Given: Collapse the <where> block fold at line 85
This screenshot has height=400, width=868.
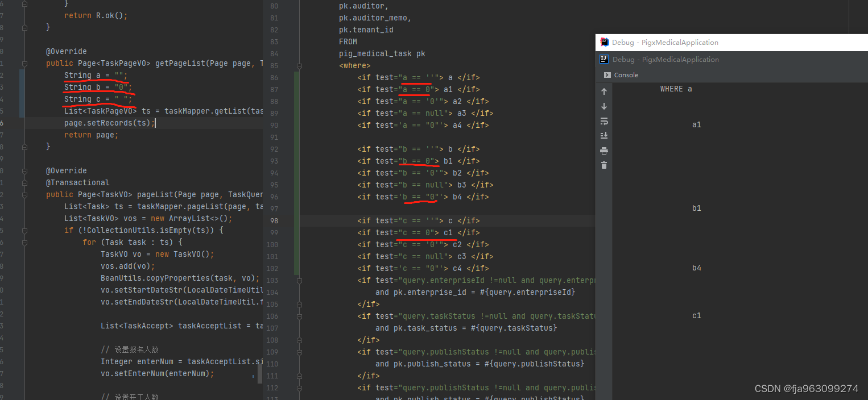Looking at the screenshot, I should [x=299, y=65].
